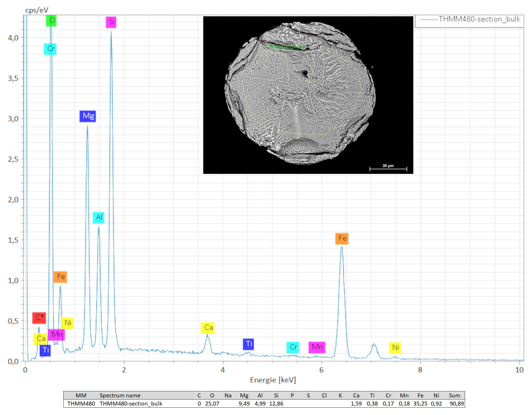
Task: Select yellow Ni label near 7.5 keV
Action: [395, 348]
